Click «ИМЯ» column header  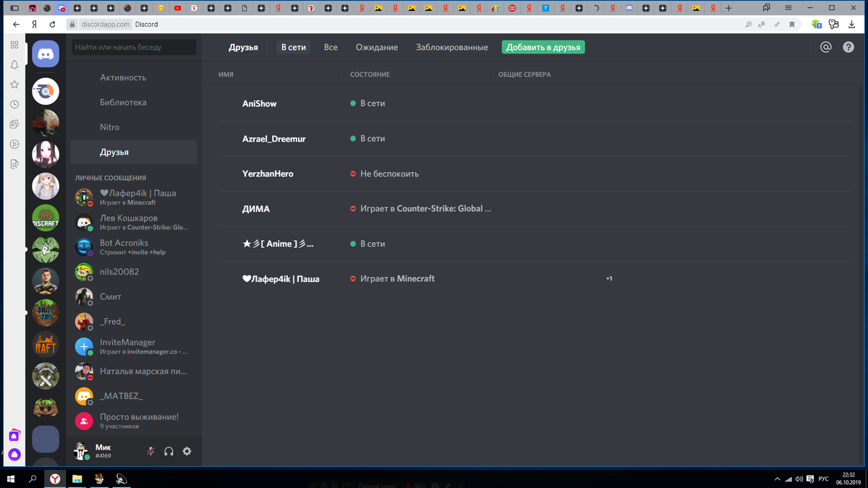coord(226,74)
